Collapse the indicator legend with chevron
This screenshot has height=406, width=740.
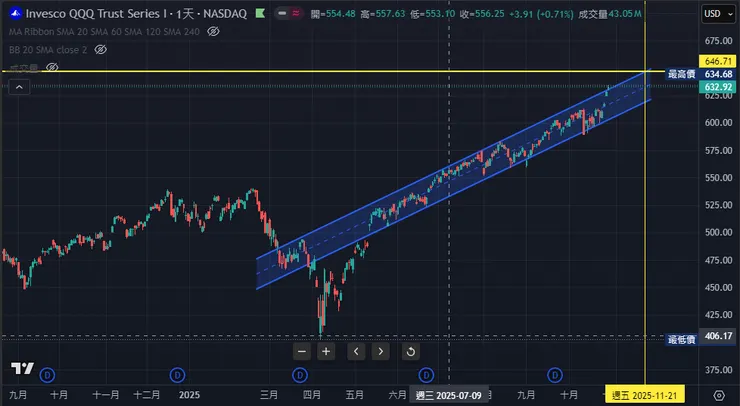click(19, 87)
